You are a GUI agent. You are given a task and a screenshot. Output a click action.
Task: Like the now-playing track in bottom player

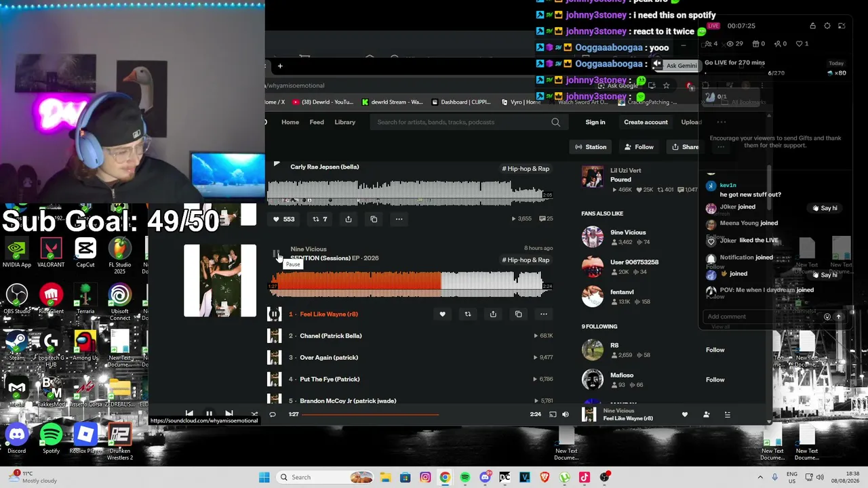[684, 414]
